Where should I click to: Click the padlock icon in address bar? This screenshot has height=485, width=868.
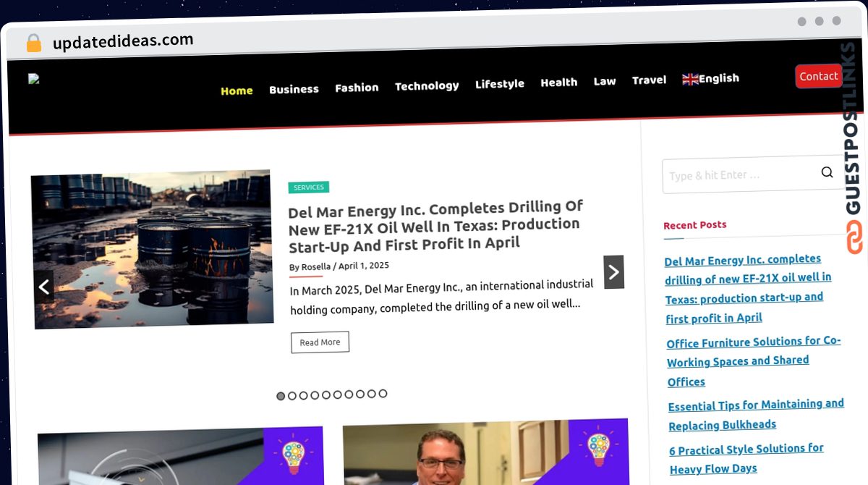(33, 43)
